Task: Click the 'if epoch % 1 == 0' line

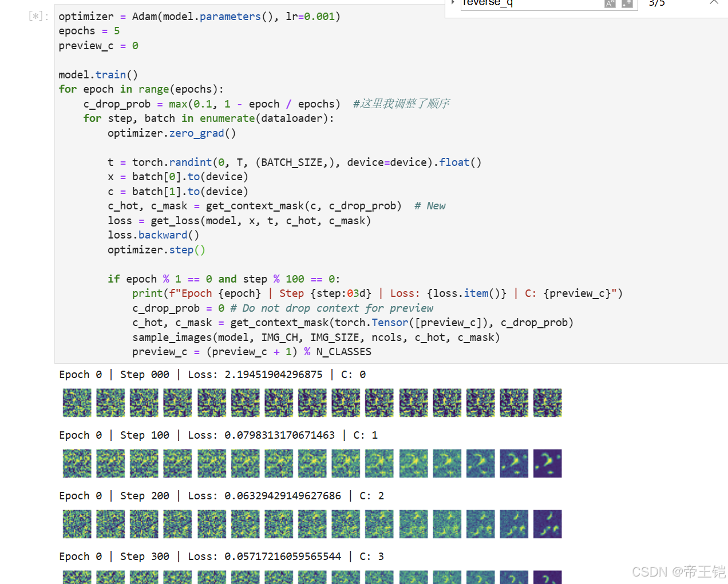Action: [x=224, y=279]
